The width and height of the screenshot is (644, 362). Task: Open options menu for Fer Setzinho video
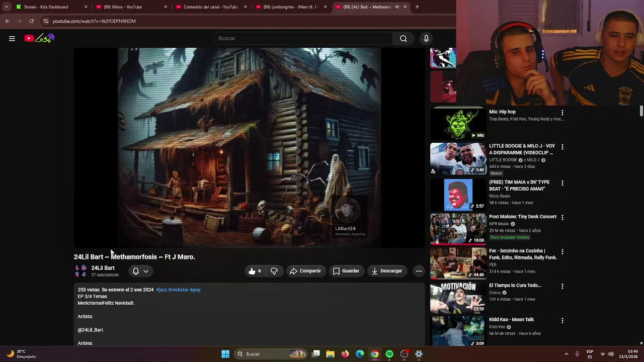point(562,251)
